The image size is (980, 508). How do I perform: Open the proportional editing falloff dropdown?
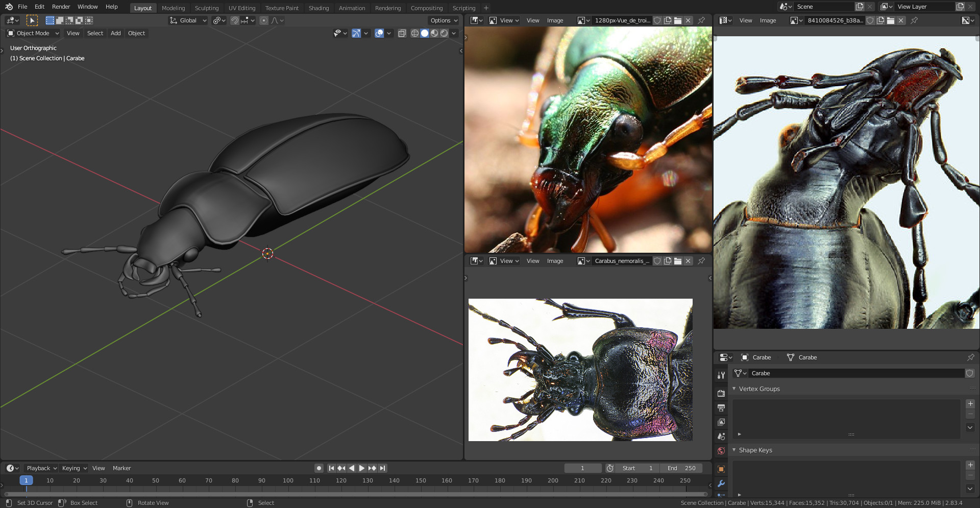278,20
